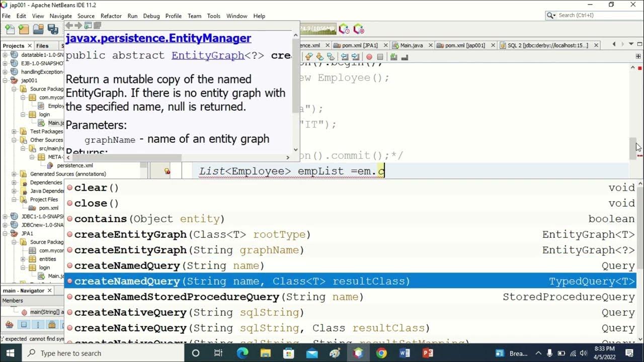644x362 pixels.
Task: Click the uncomment editor toolbar icon
Action: point(404,57)
